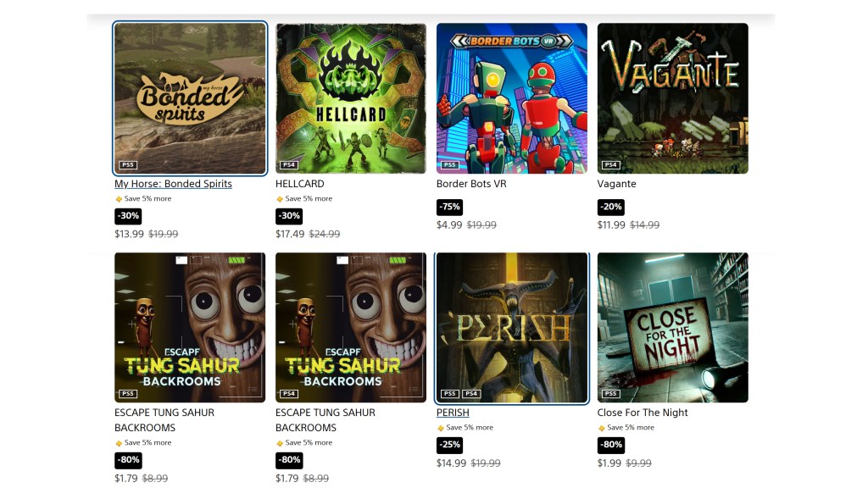Click the PS5 badge on Border Bots VR
The width and height of the screenshot is (868, 488).
coord(450,165)
